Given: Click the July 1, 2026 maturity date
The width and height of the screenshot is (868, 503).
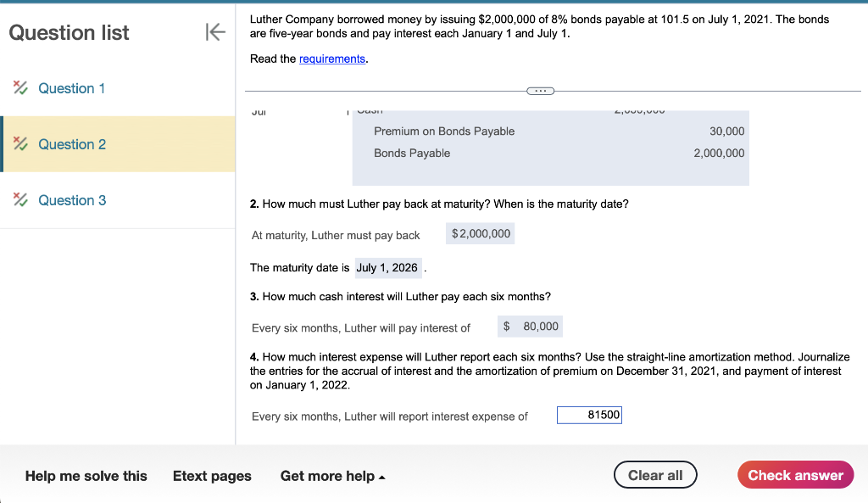Looking at the screenshot, I should (387, 267).
